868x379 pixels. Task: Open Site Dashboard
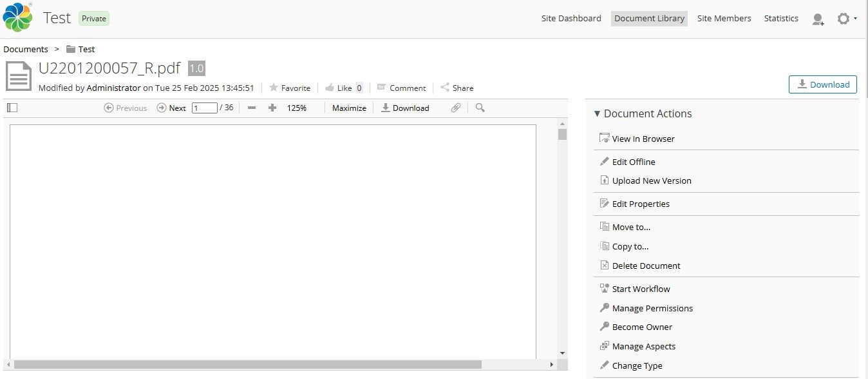pos(571,18)
